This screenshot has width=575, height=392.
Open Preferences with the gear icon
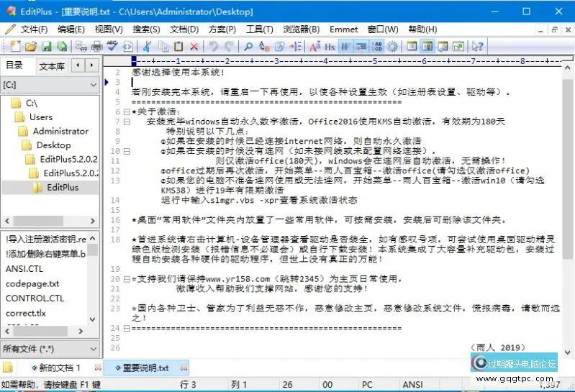pos(392,47)
